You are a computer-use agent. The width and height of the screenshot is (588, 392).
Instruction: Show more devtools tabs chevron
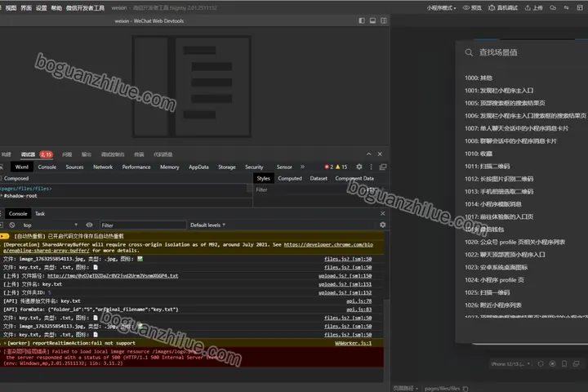tap(303, 167)
